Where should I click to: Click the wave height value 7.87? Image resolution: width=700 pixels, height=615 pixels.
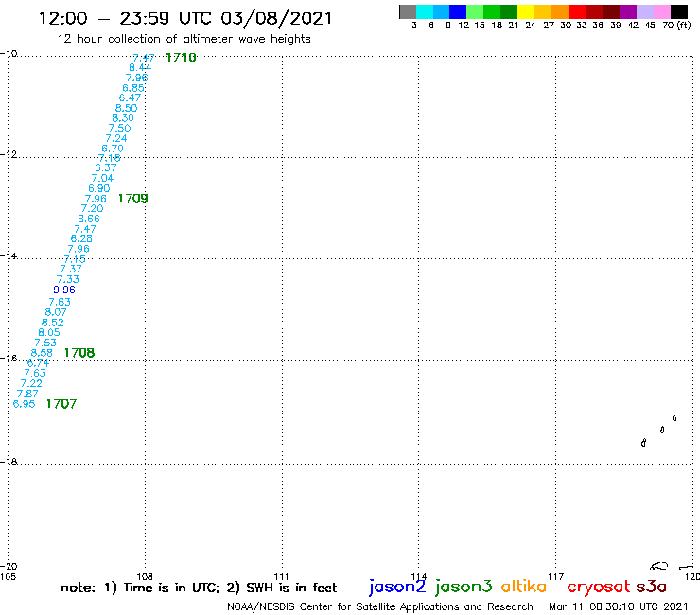point(27,394)
